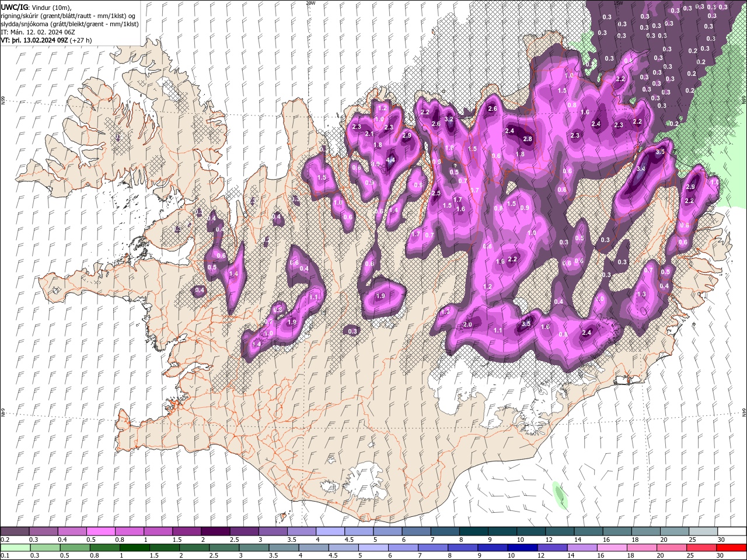
Task: Click the '0.1' label under the rain scale
Action: [x=4, y=556]
